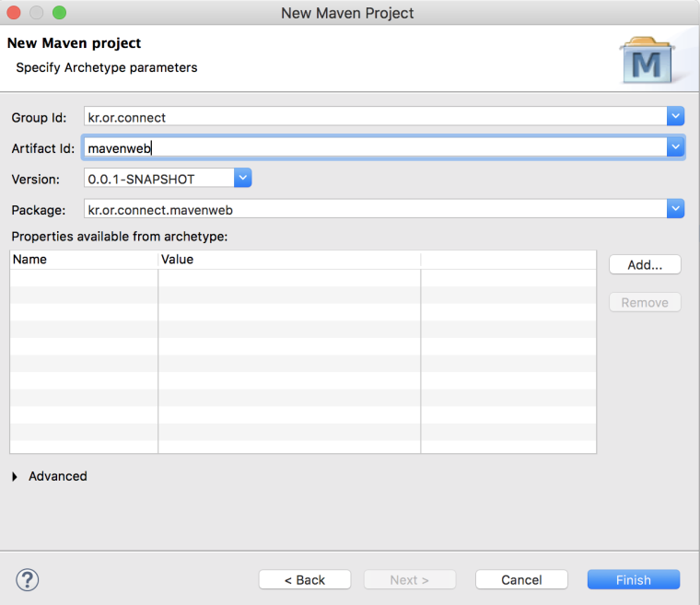This screenshot has width=700, height=605.
Task: Click the 'Properties available from archetype:' label
Action: (x=120, y=236)
